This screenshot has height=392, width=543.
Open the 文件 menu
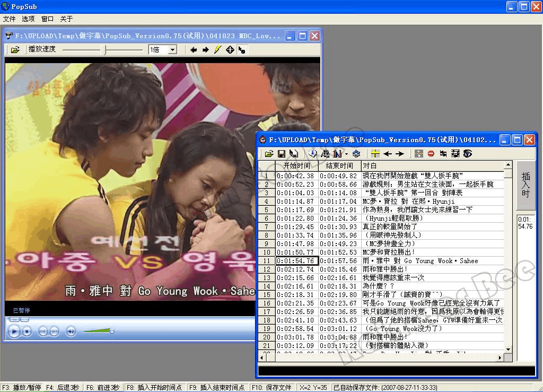point(9,19)
